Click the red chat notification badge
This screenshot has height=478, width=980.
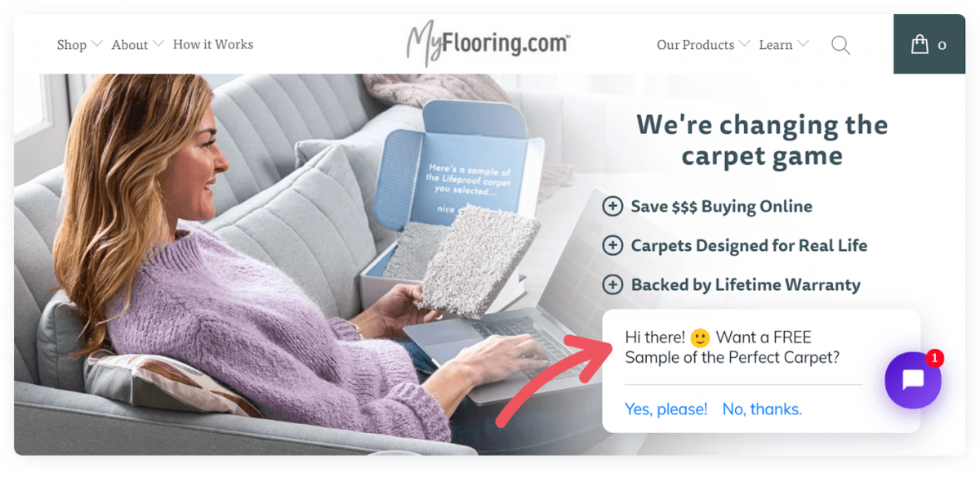pos(935,358)
